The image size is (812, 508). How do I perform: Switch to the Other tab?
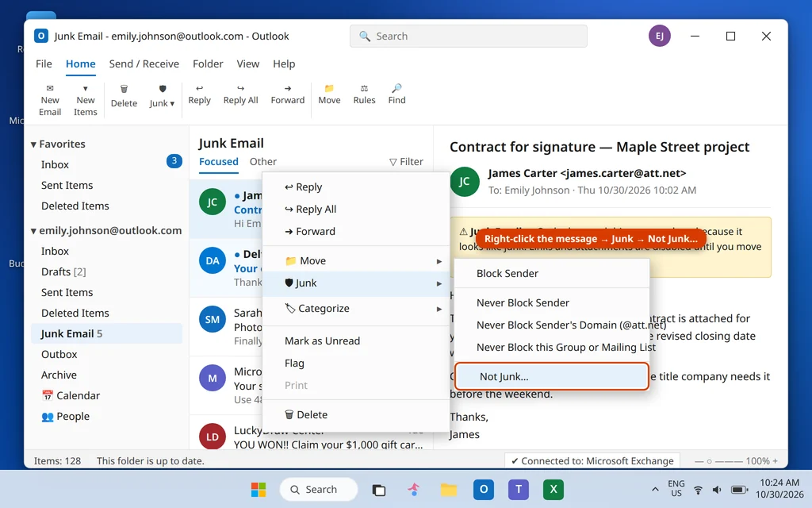[x=263, y=162]
